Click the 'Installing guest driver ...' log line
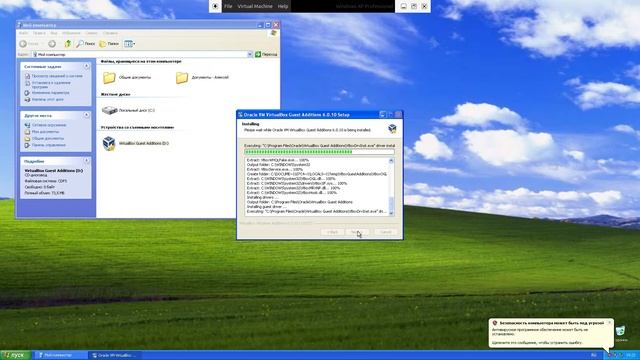 [x=267, y=207]
